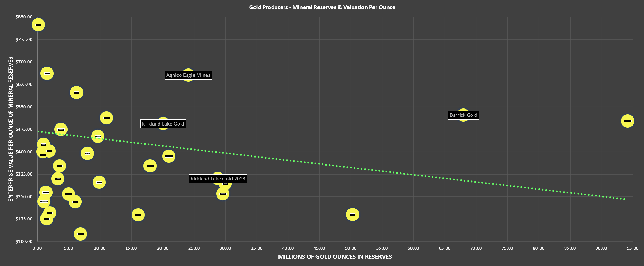Select the bubble at 16 million ounces near $190
The image size is (644, 266).
[138, 215]
